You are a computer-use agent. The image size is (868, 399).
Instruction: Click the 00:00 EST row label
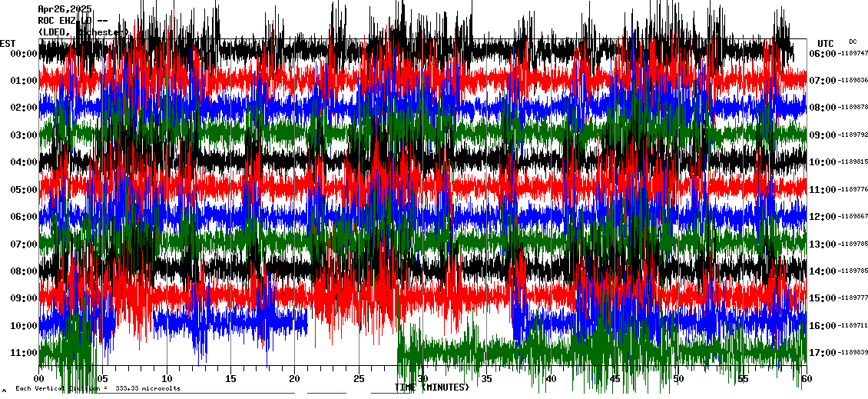pos(23,54)
